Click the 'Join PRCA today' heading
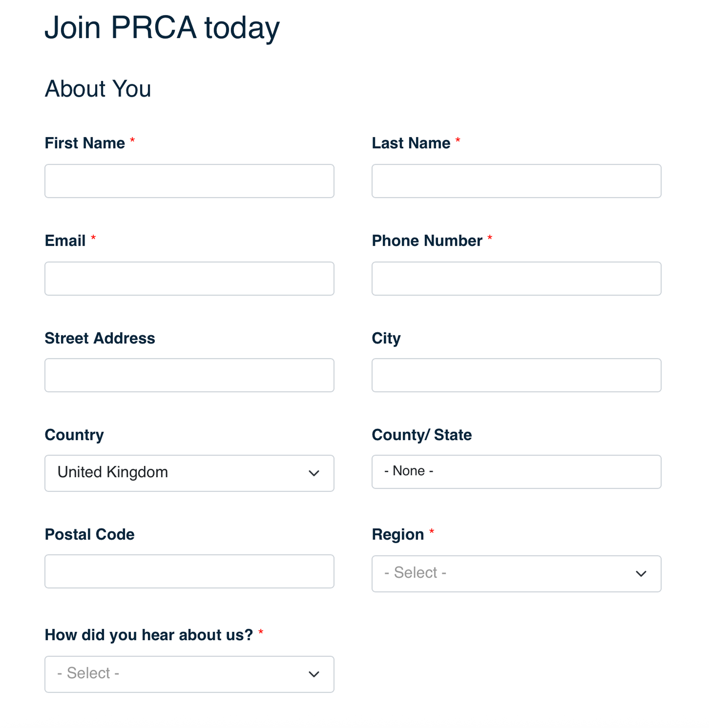The width and height of the screenshot is (709, 728). click(162, 28)
